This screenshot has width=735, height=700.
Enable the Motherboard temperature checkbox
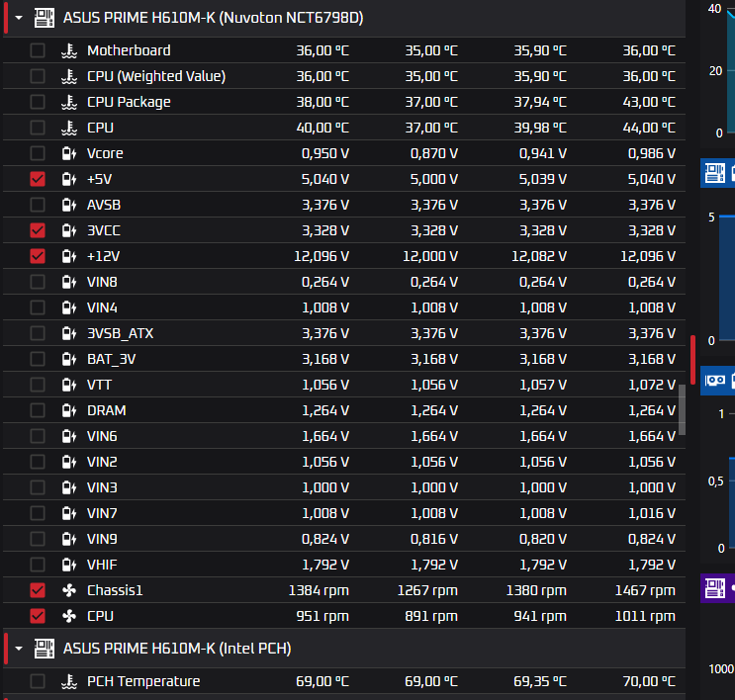pyautogui.click(x=38, y=50)
